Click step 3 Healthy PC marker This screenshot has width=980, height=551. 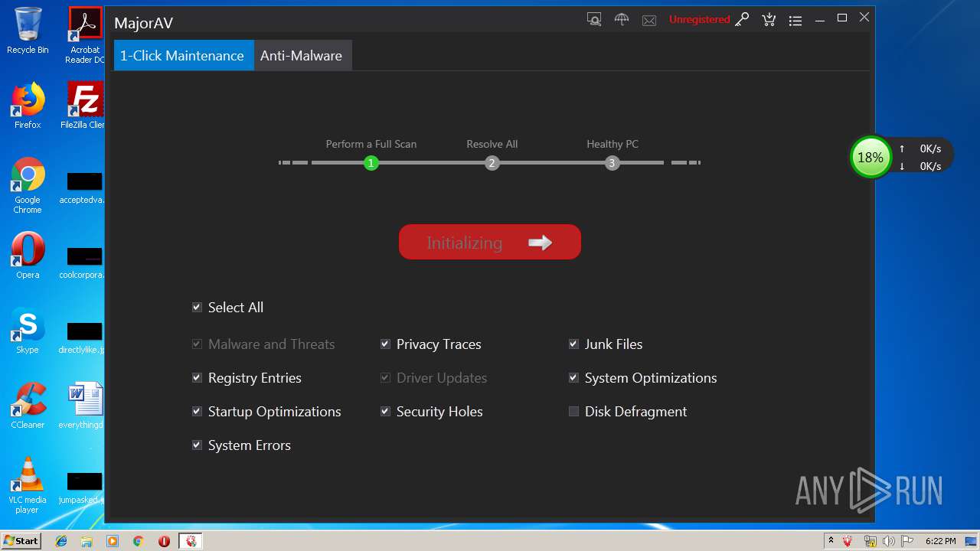pos(612,163)
